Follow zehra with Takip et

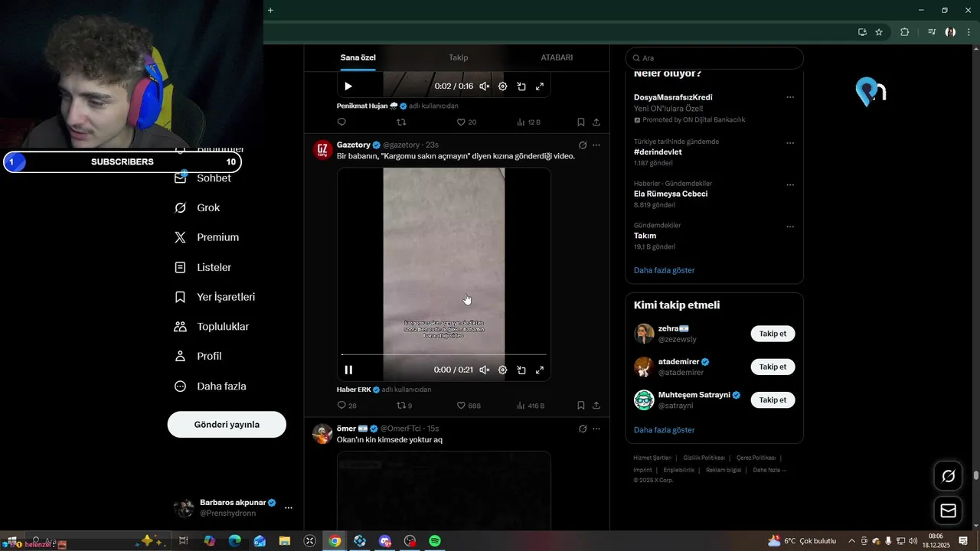[x=773, y=334]
